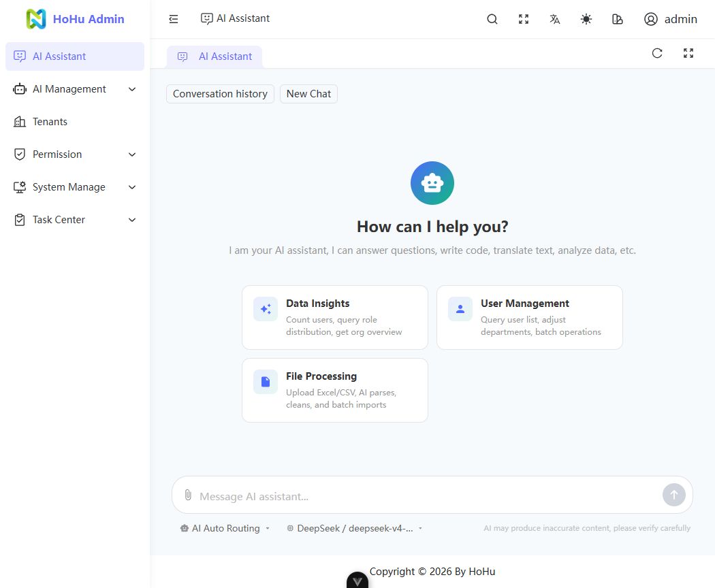Select AI Assistant in the sidebar
Screen dimensions: 715x588
pyautogui.click(x=75, y=56)
